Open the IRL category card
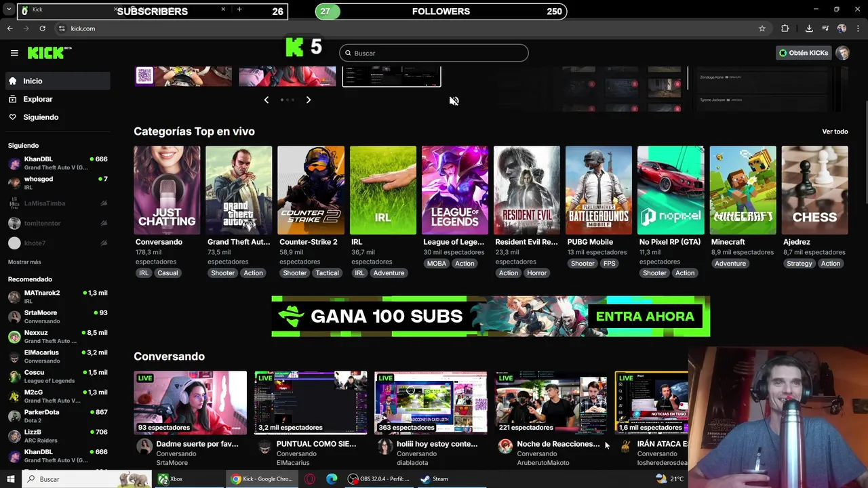Image resolution: width=868 pixels, height=488 pixels. 383,190
